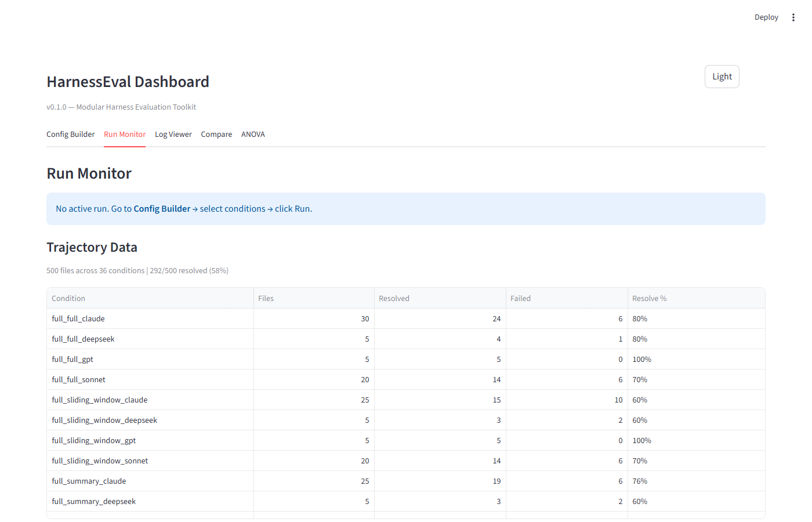This screenshot has height=522, width=812.
Task: Click the full_sliding_window_gpt condition name
Action: [93, 440]
